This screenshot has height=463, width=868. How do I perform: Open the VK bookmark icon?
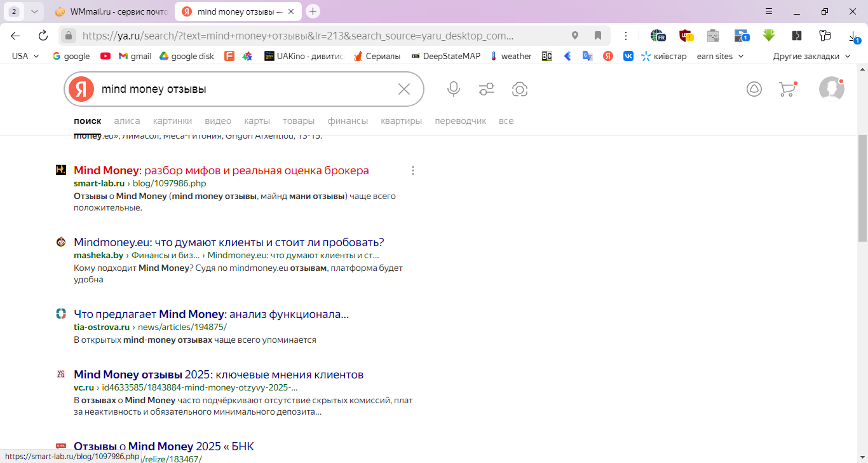pyautogui.click(x=628, y=56)
